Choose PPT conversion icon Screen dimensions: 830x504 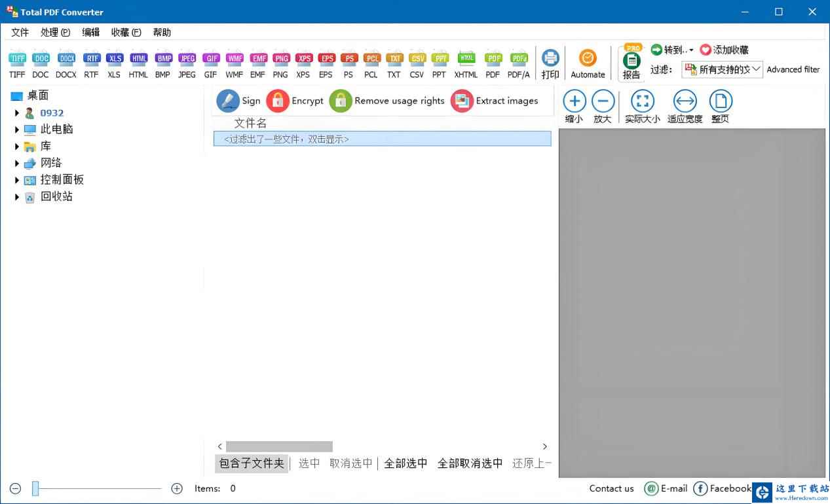440,64
